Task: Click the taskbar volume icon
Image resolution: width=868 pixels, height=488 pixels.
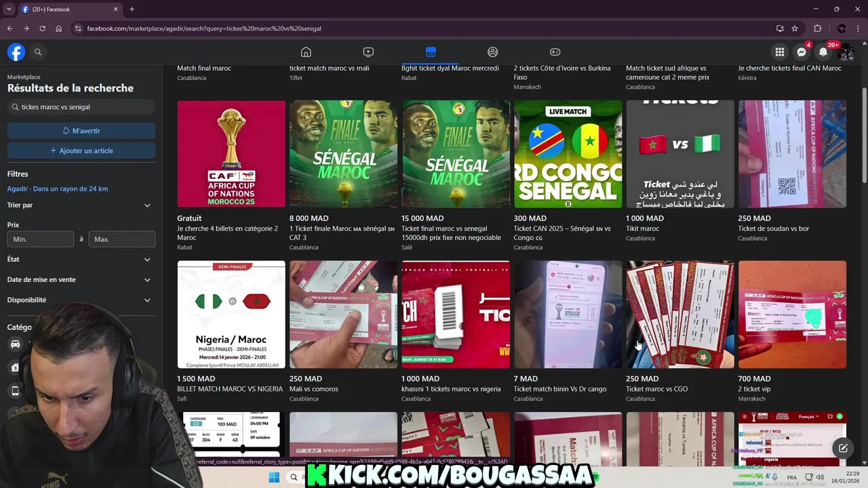Action: [819, 478]
